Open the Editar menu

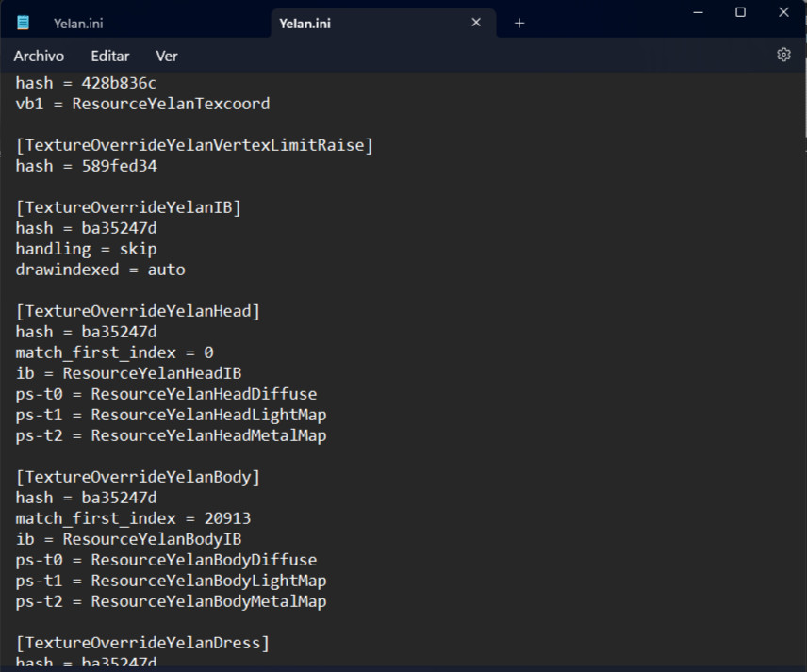tap(110, 57)
